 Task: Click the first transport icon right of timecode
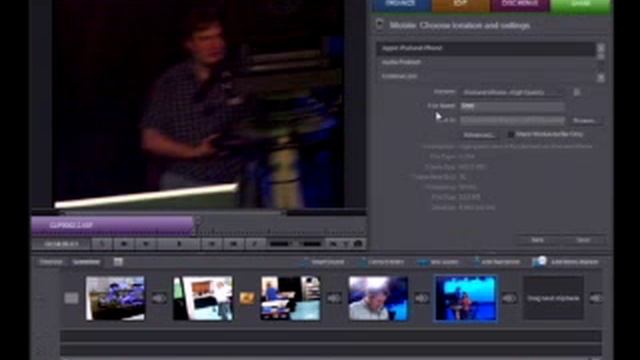pos(102,244)
